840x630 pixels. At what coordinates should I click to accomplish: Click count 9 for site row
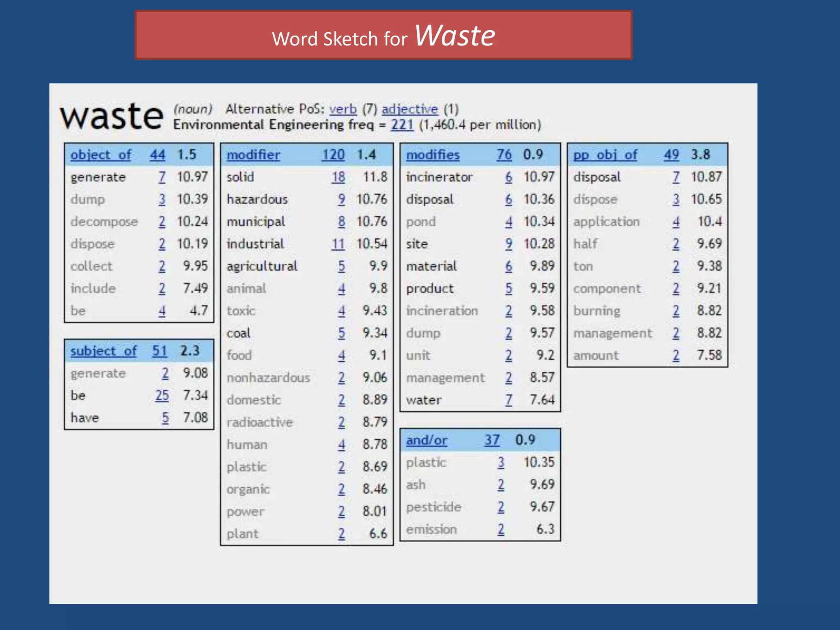[509, 244]
